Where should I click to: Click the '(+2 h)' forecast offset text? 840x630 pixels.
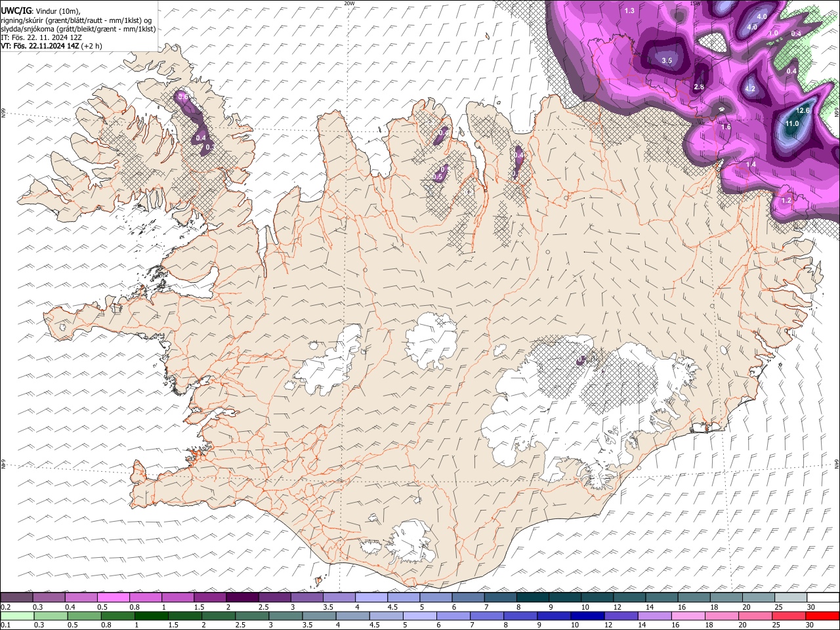click(x=91, y=46)
